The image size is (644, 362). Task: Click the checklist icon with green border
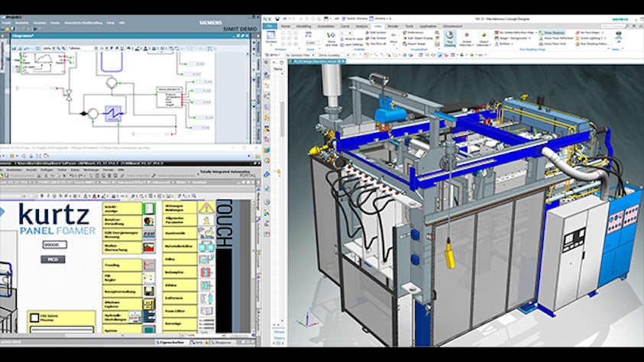tap(149, 208)
